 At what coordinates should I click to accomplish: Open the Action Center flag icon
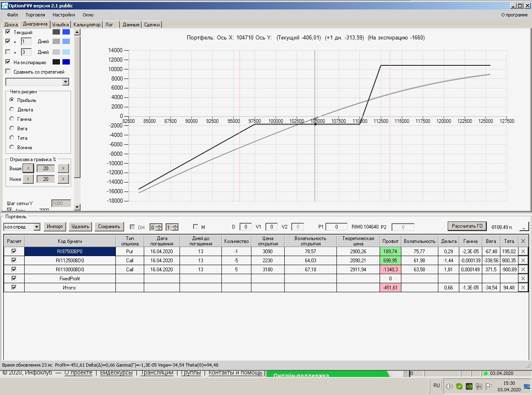(489, 386)
